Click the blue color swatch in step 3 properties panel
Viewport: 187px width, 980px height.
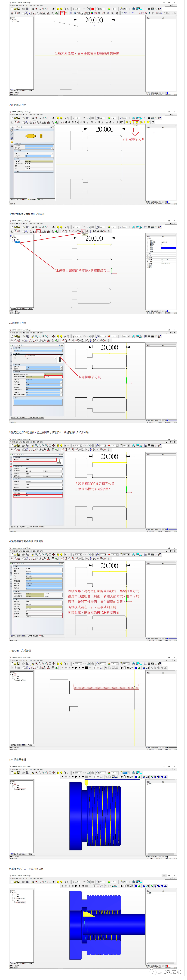tap(168, 248)
